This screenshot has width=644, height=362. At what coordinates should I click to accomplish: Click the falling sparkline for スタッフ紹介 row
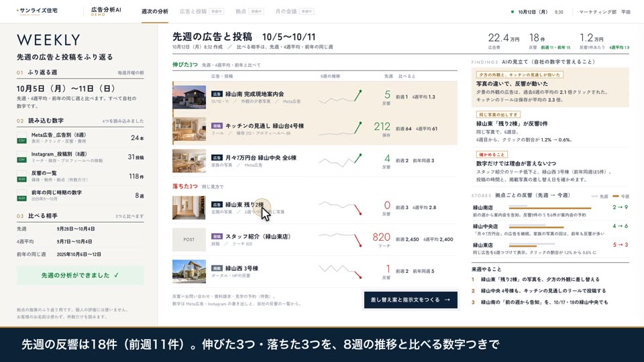(x=341, y=239)
